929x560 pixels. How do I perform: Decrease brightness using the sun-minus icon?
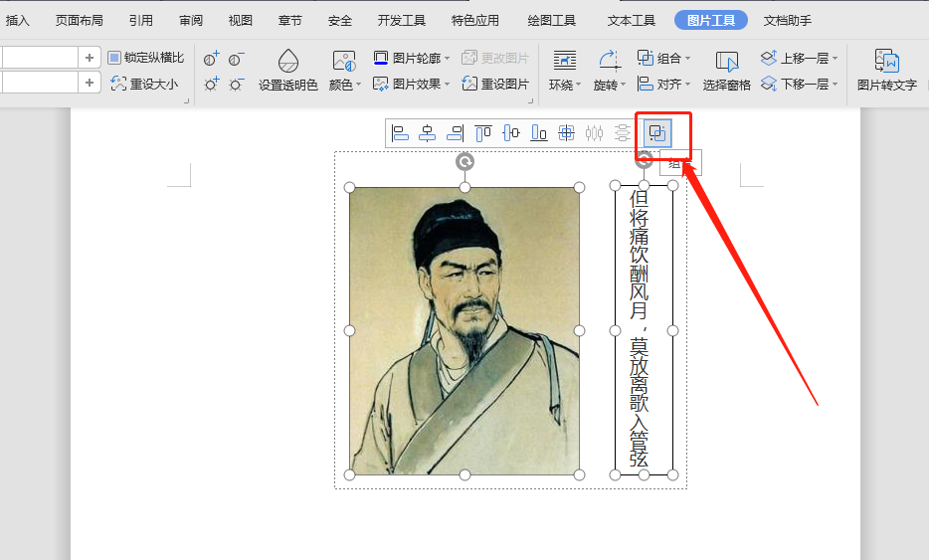(237, 85)
